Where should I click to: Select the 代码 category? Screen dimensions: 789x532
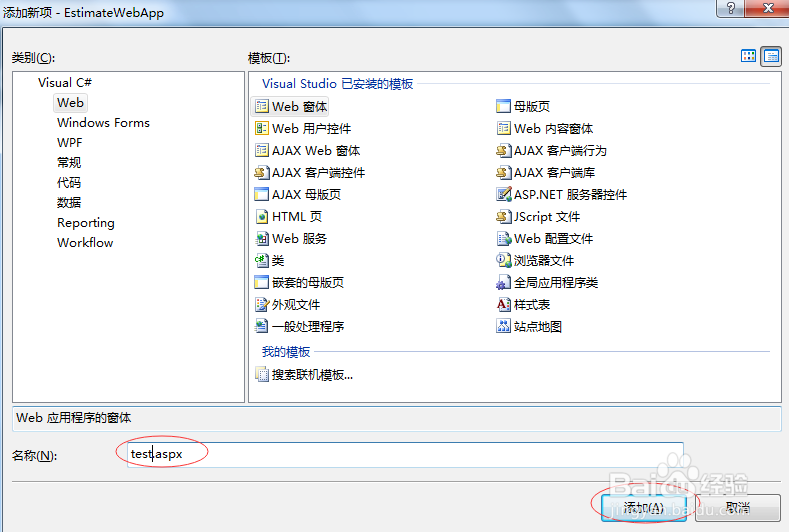pyautogui.click(x=69, y=183)
